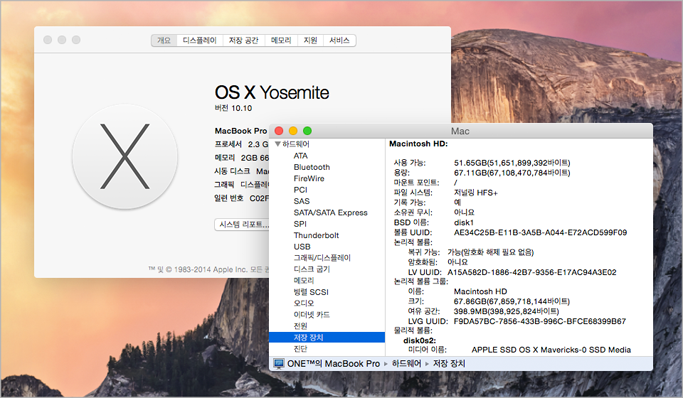Screen dimensions: 683x398
Task: Open the 지원 tab
Action: (310, 40)
